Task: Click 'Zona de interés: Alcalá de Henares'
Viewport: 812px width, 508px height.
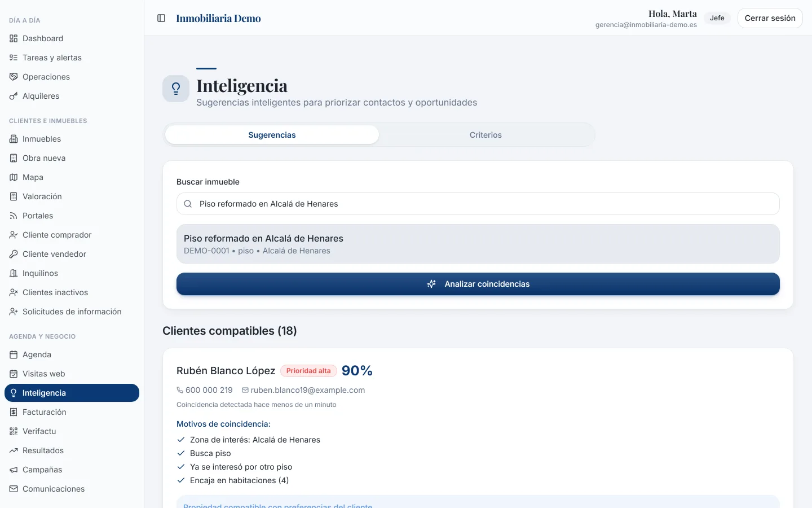Action: [255, 440]
